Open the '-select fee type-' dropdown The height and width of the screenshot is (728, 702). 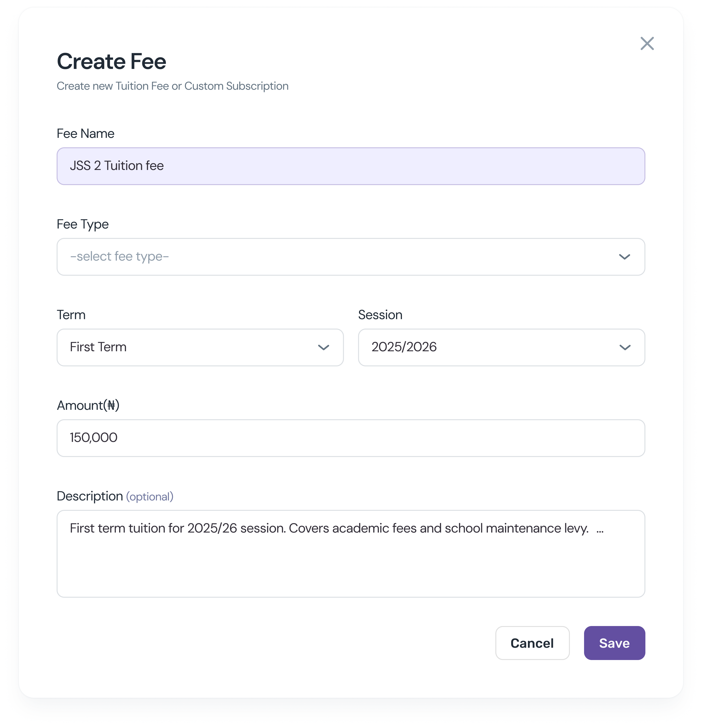click(334, 257)
